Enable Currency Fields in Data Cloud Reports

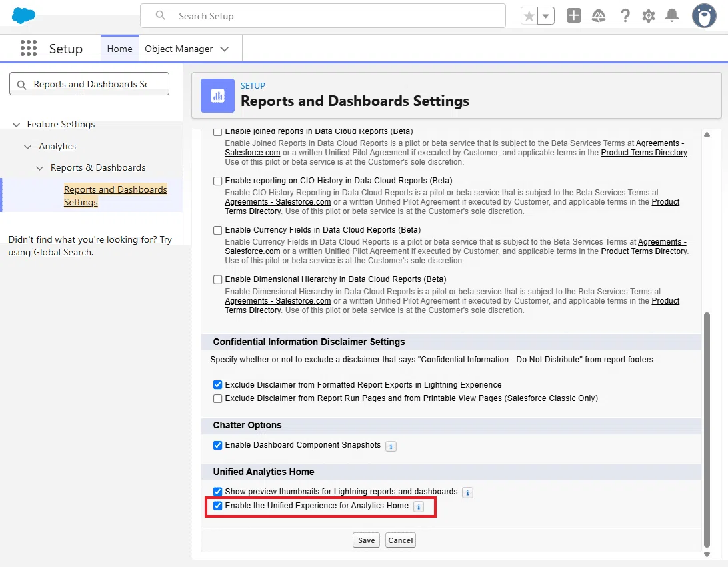point(217,230)
